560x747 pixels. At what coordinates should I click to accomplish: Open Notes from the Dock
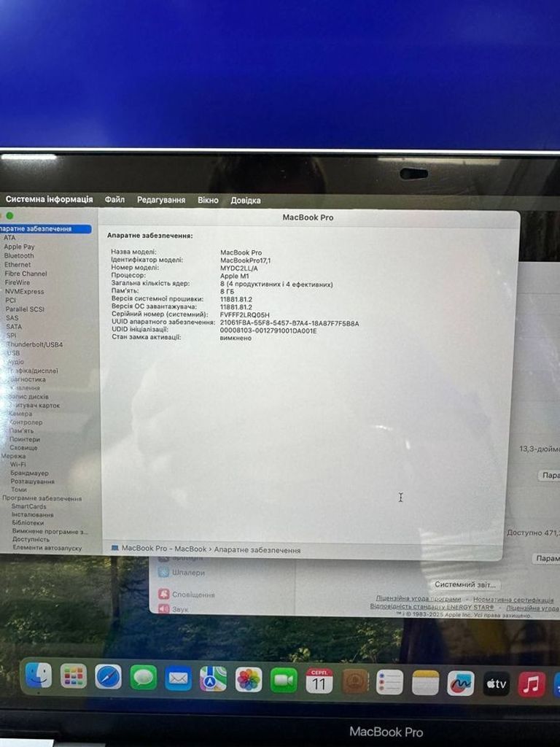pos(425,683)
